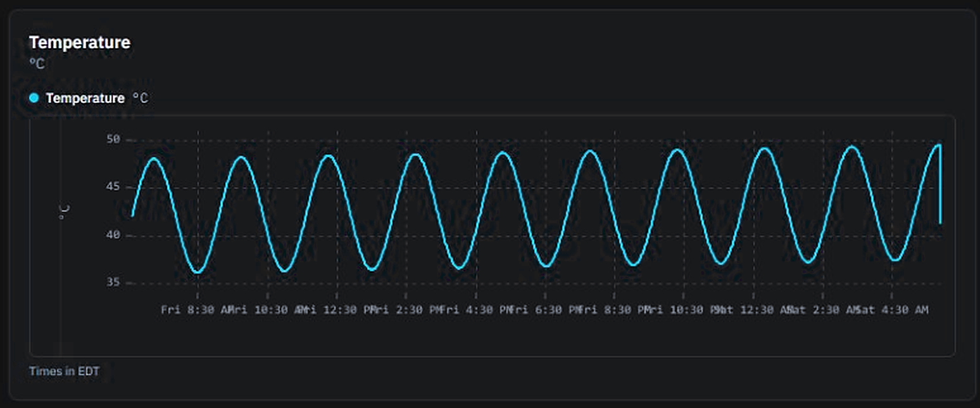980x408 pixels.
Task: Click the Fri 4:30 PM axis label
Action: click(x=475, y=309)
